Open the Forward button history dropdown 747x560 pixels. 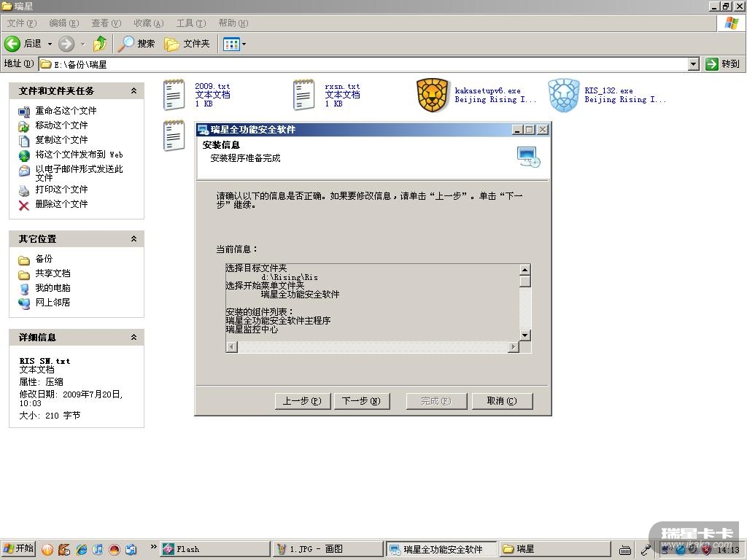(83, 44)
